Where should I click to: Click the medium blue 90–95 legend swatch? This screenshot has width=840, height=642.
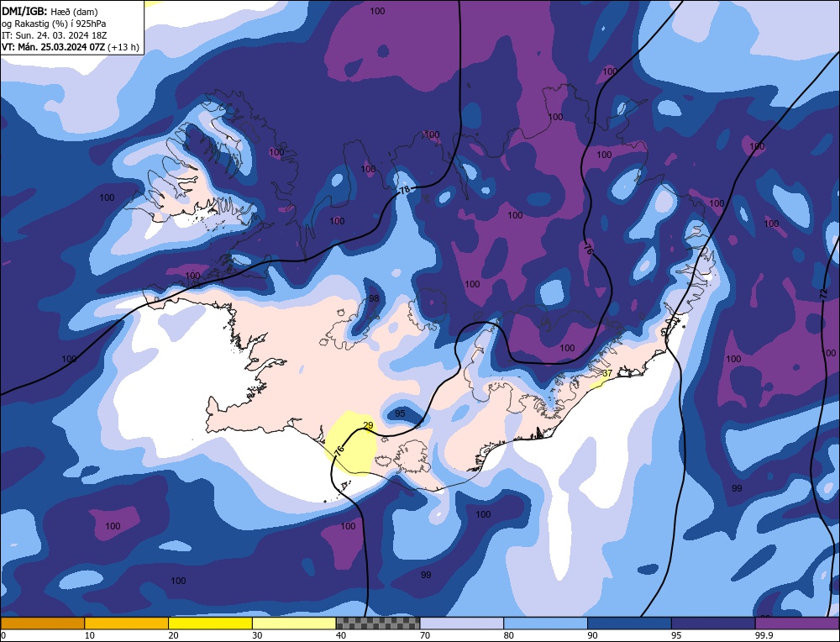coord(629,623)
